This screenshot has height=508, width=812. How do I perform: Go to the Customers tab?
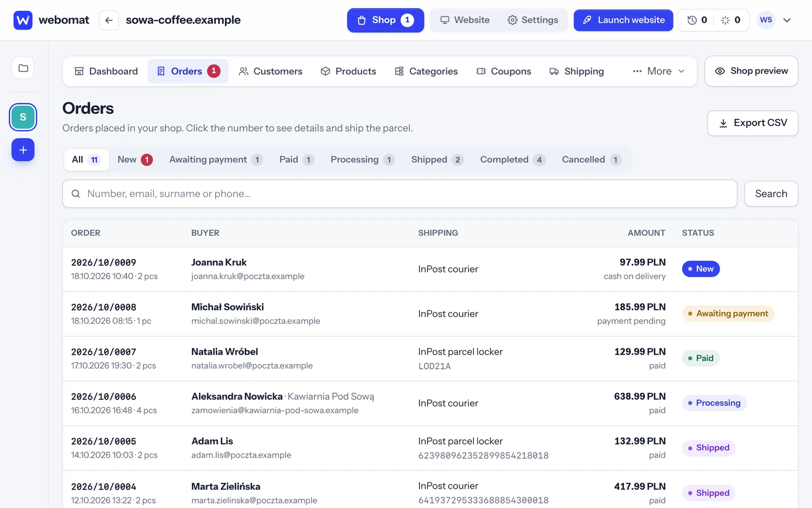tap(270, 72)
